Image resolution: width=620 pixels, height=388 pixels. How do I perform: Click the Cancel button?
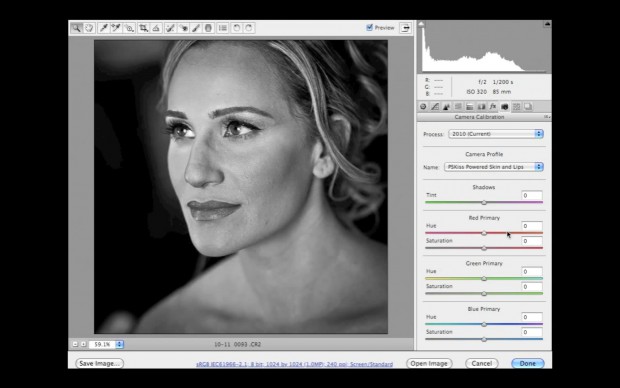pos(482,363)
